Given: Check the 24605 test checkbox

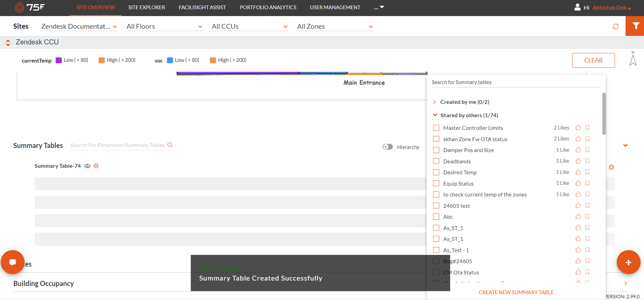Looking at the screenshot, I should pyautogui.click(x=436, y=206).
